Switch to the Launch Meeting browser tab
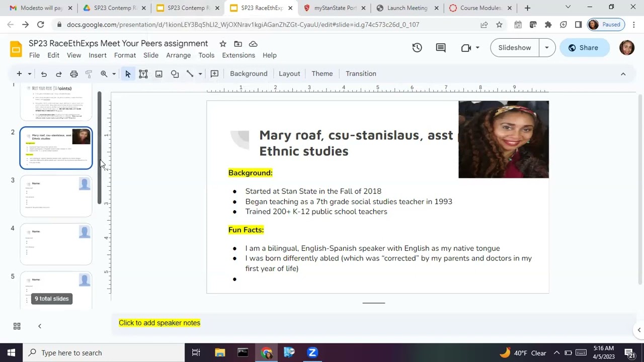The image size is (644, 362). [x=407, y=8]
